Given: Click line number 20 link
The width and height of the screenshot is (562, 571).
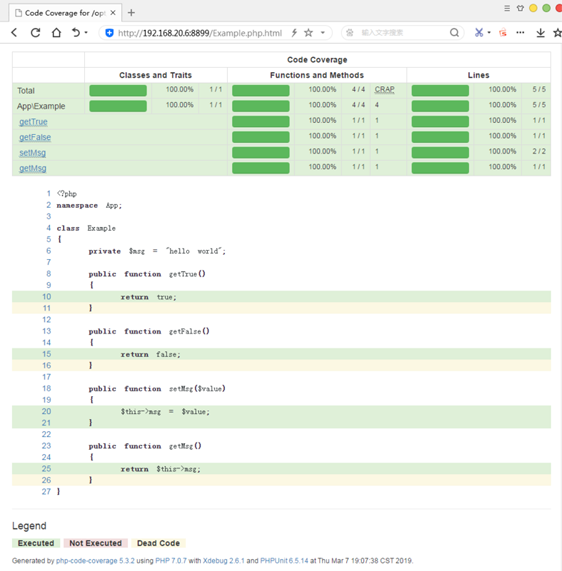Looking at the screenshot, I should (46, 411).
